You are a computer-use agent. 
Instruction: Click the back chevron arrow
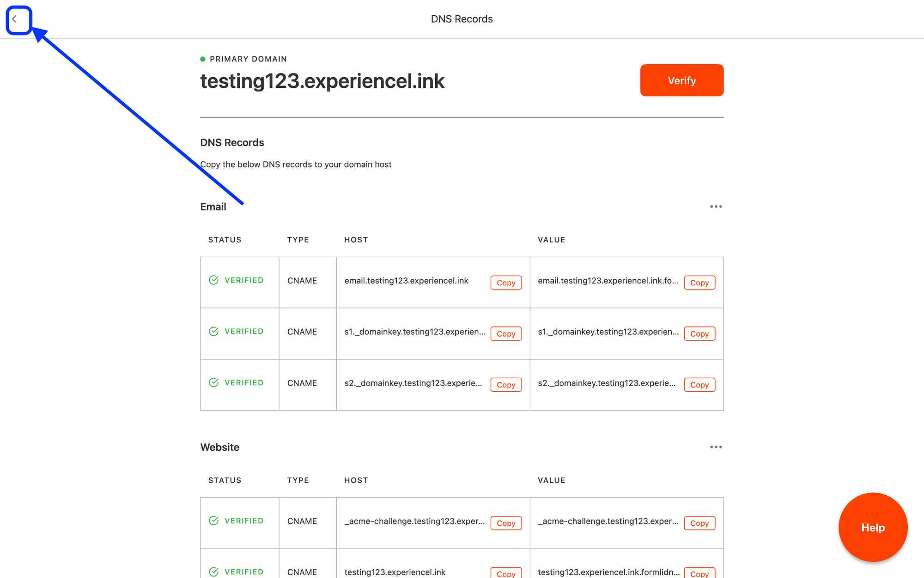pos(15,19)
